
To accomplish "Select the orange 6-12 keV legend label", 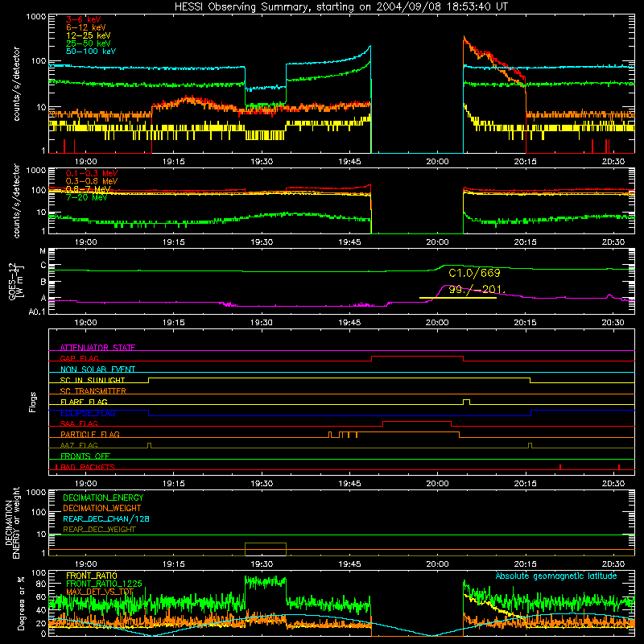I will point(86,27).
